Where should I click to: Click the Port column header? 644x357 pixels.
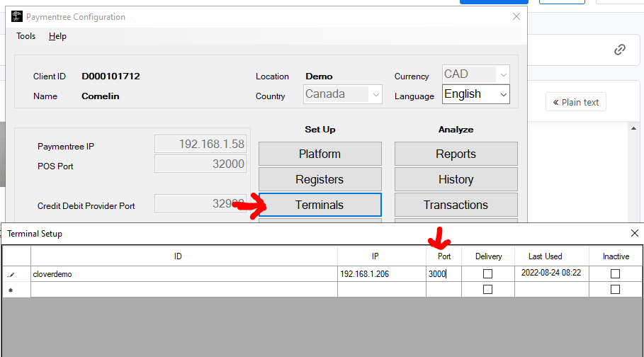tap(444, 256)
